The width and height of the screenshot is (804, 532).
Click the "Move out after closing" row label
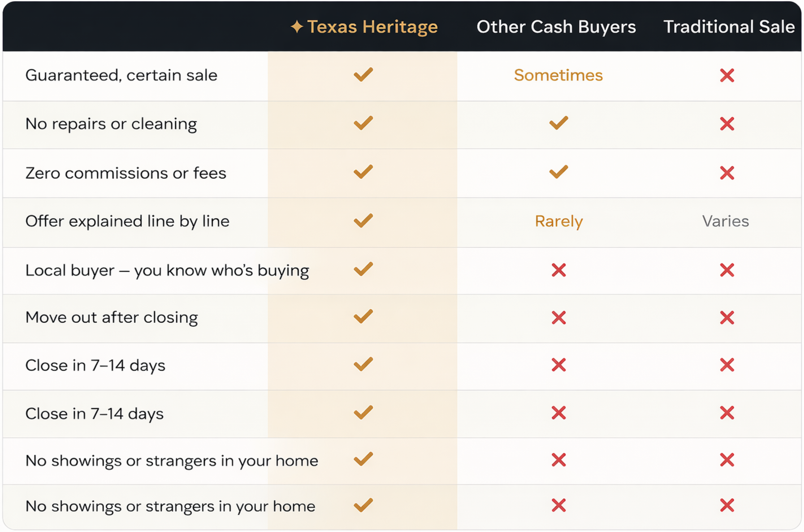pos(111,318)
